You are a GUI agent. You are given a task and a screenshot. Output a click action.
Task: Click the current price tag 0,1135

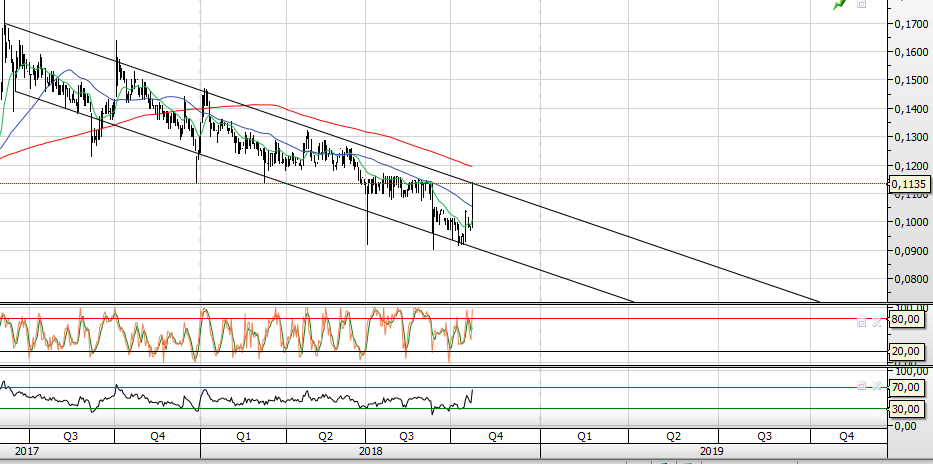tap(908, 183)
